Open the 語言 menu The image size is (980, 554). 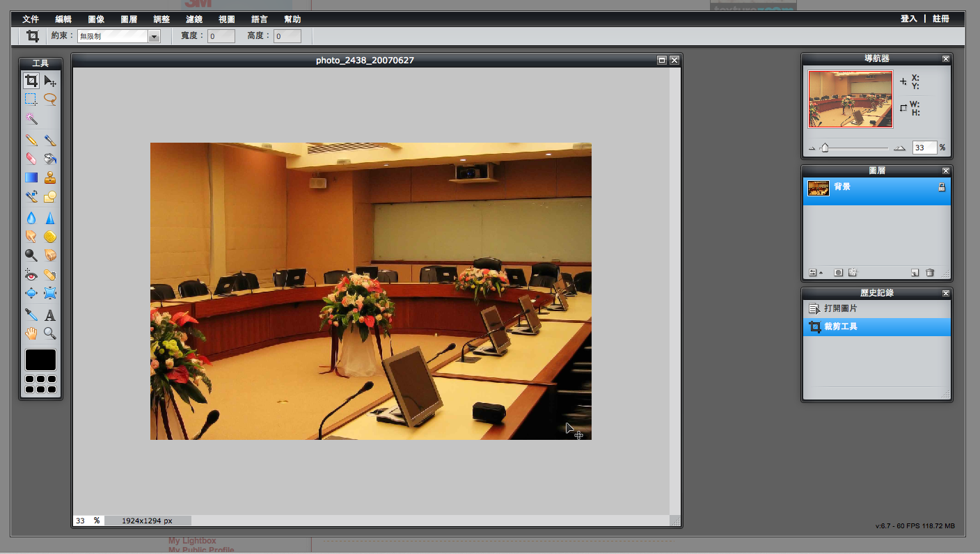coord(260,19)
